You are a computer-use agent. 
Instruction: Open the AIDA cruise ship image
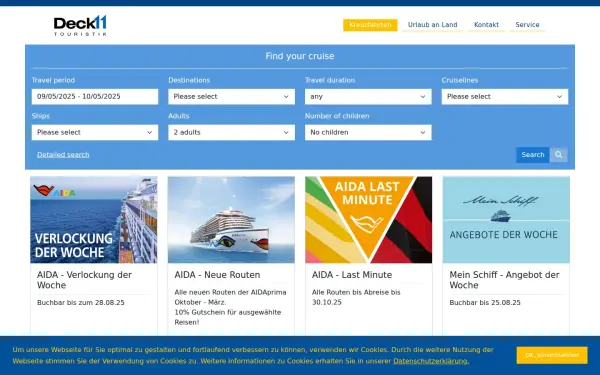(x=231, y=220)
